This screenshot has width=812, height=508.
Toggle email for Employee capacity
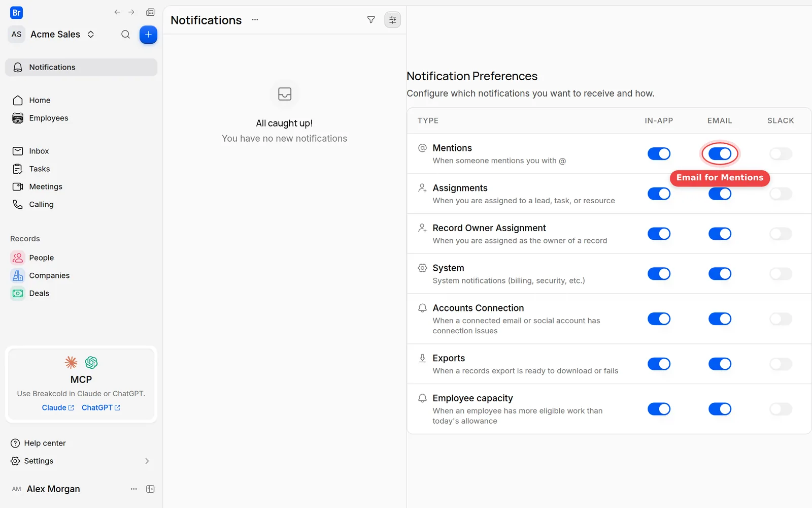(x=720, y=409)
